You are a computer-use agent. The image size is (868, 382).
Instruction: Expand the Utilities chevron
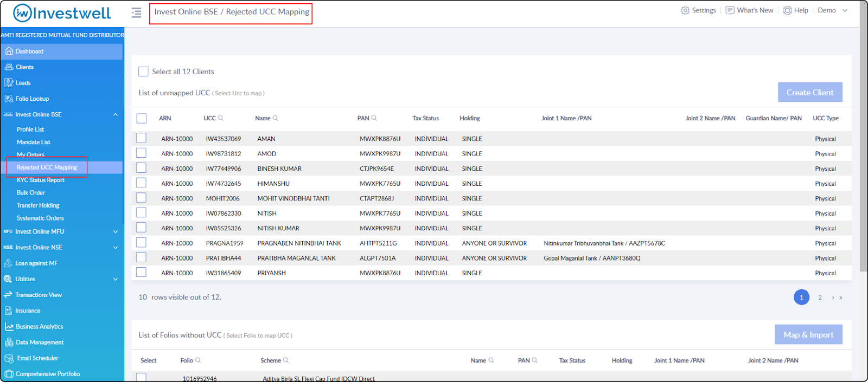[116, 279]
